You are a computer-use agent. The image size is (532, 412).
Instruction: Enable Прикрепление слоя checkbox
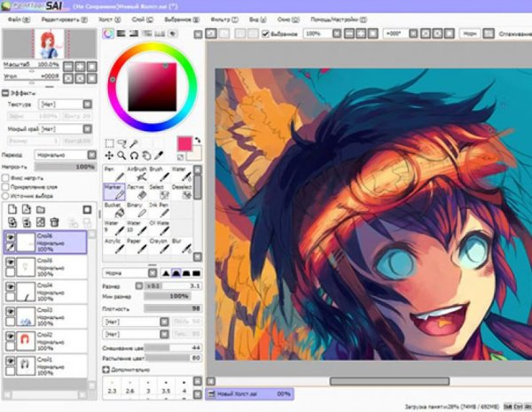tap(6, 185)
